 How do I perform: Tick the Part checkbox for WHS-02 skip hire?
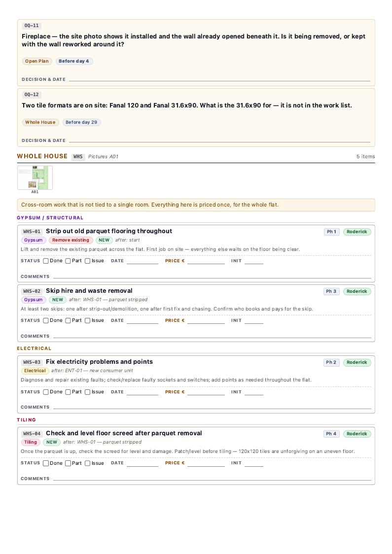point(68,321)
